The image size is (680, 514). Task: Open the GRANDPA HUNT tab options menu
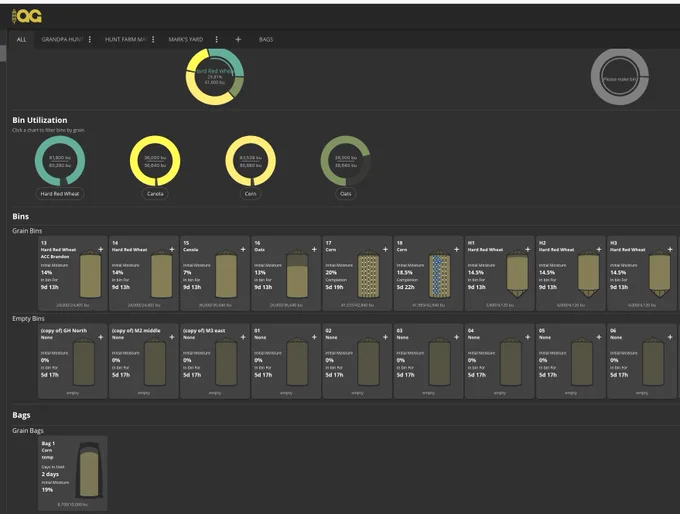[x=90, y=39]
